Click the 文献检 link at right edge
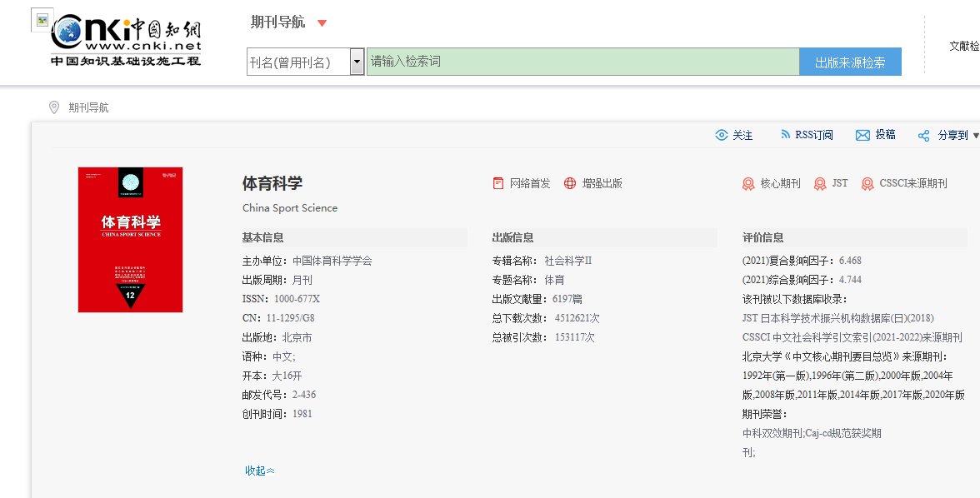Image resolution: width=980 pixels, height=498 pixels. [964, 46]
